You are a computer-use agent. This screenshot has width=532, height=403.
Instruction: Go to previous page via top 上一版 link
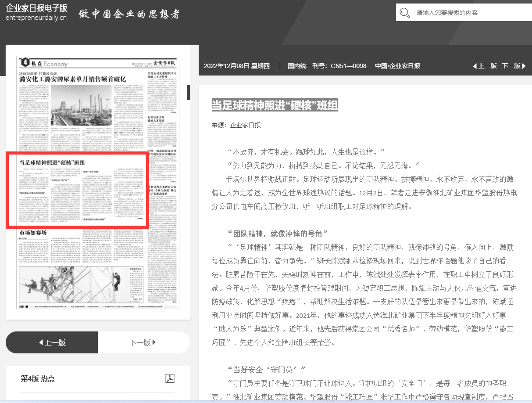(487, 66)
